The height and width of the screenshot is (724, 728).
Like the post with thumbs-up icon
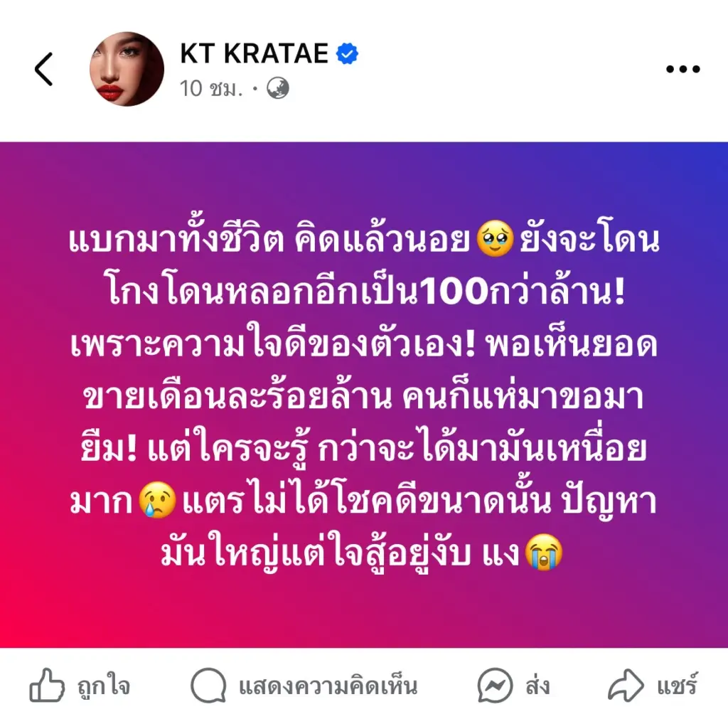click(47, 686)
